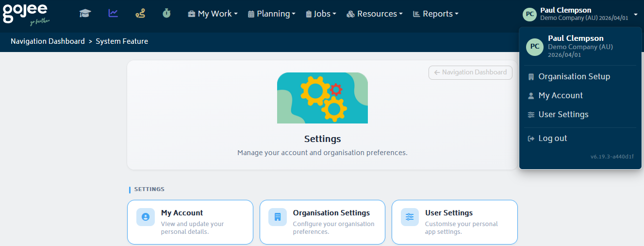The width and height of the screenshot is (644, 246).
Task: Click the graduation cap training icon
Action: 85,14
